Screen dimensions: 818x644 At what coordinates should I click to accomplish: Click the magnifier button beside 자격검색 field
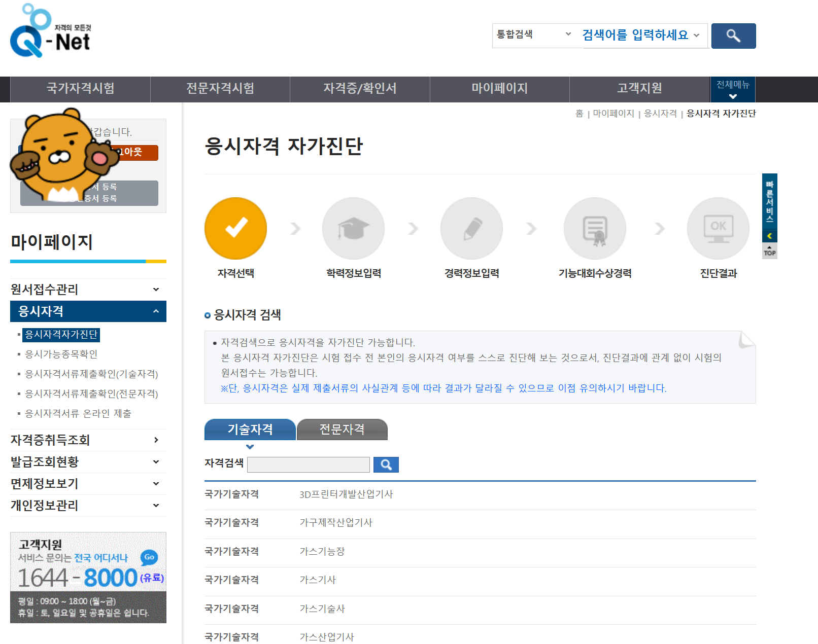pos(386,464)
